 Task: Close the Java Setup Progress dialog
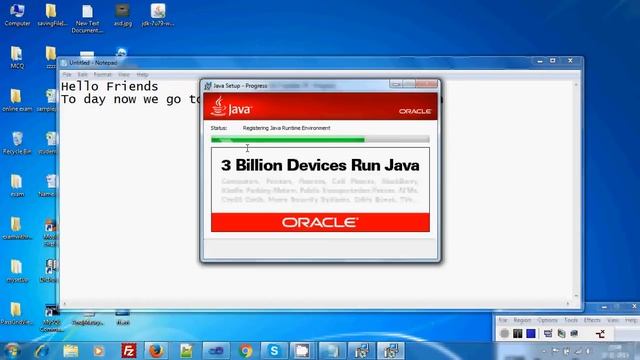tap(427, 84)
